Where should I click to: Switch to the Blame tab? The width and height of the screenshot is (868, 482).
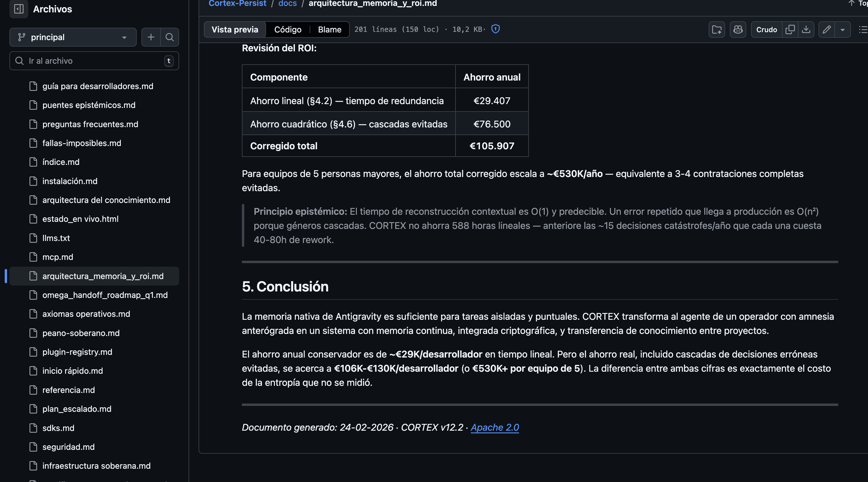coord(329,30)
